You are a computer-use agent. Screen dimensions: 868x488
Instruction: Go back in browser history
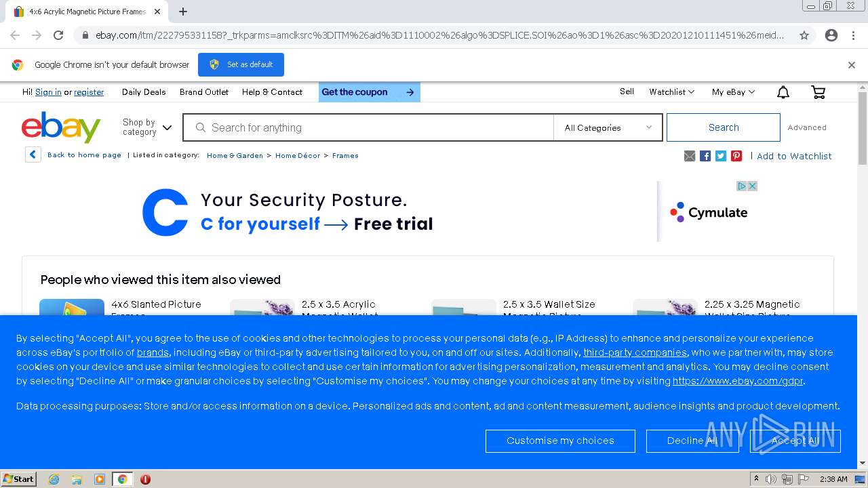(x=15, y=35)
